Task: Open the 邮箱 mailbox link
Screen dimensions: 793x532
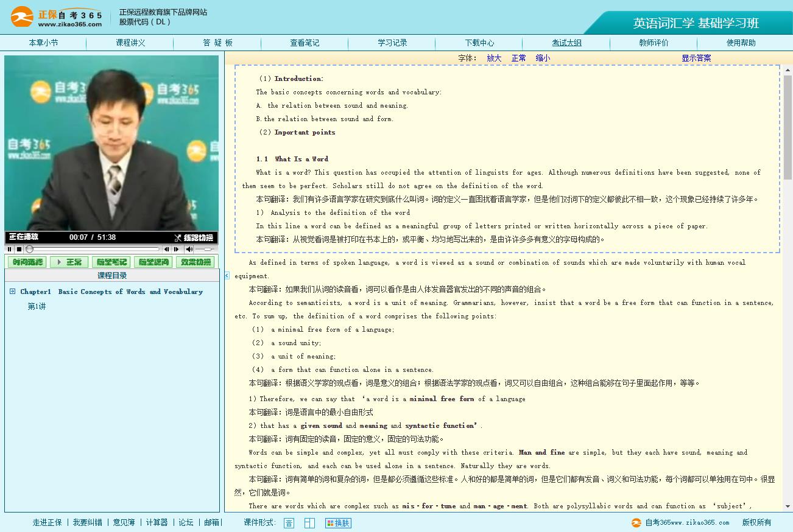Action: tap(211, 522)
